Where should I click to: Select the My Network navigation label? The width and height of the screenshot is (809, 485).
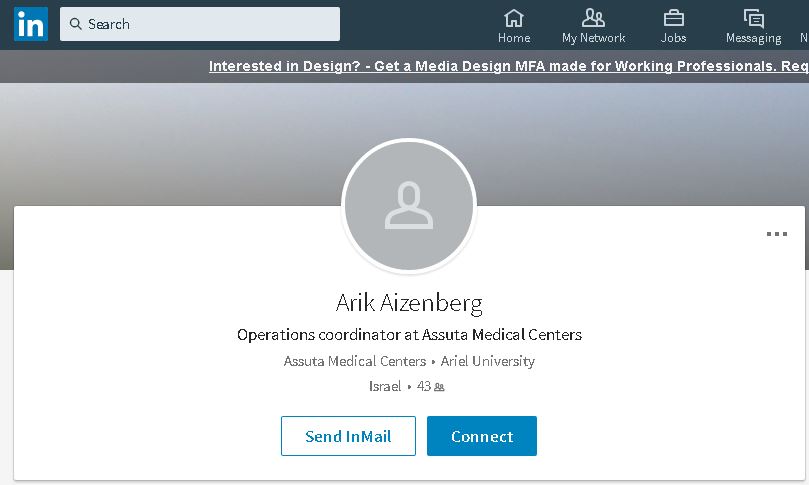[x=593, y=38]
